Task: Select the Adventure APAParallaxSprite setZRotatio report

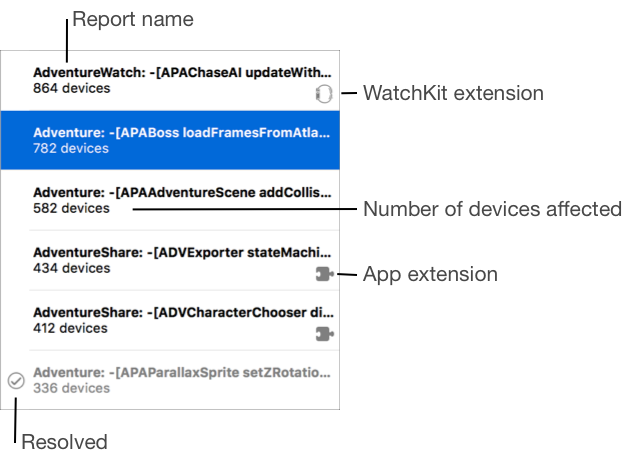Action: click(x=170, y=380)
